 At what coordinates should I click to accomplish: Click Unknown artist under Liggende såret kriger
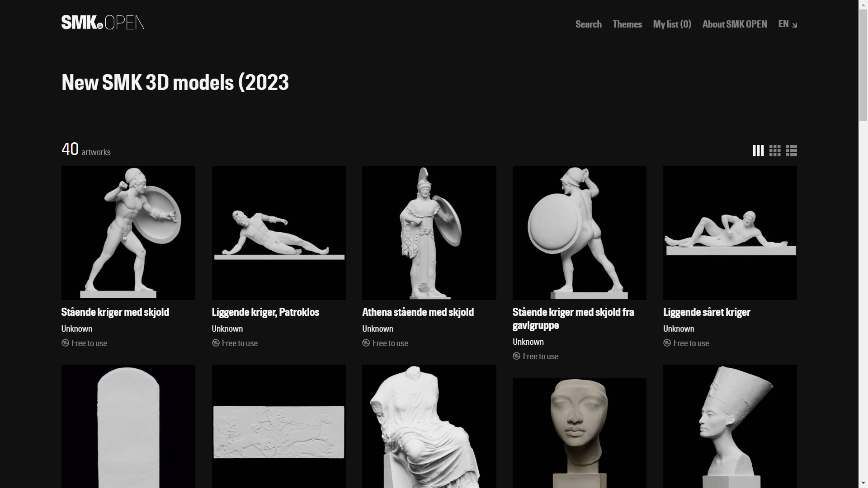point(679,329)
